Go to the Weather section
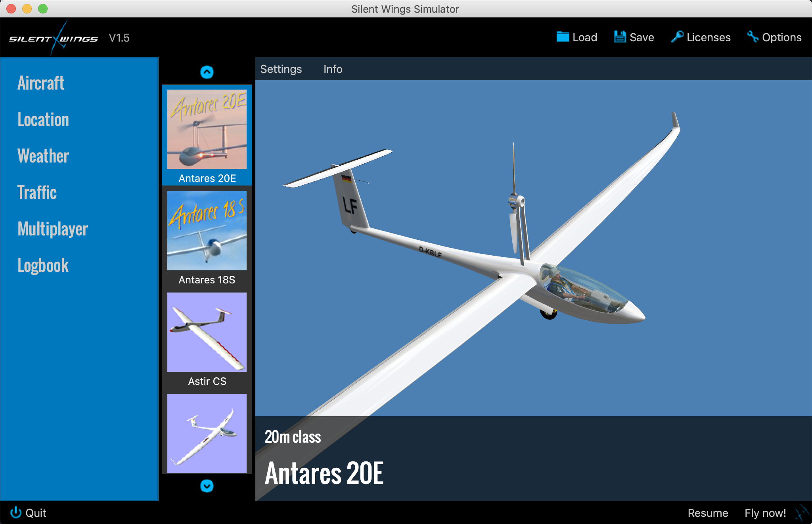The height and width of the screenshot is (524, 812). coord(43,156)
